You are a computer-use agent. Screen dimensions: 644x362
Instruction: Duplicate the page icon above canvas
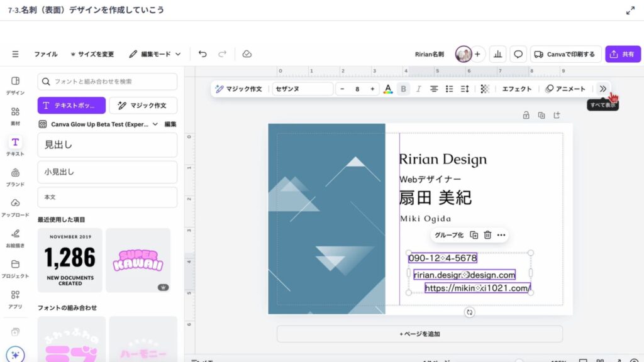click(x=541, y=116)
